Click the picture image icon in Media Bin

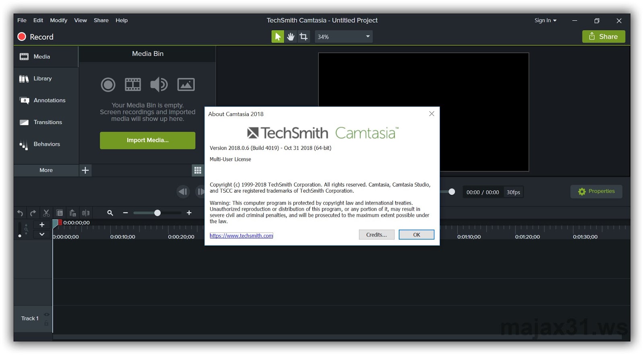pos(186,85)
